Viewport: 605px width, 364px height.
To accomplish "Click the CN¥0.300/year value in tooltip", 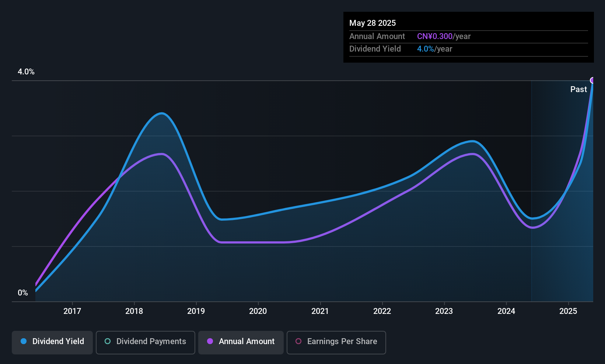I will click(444, 36).
